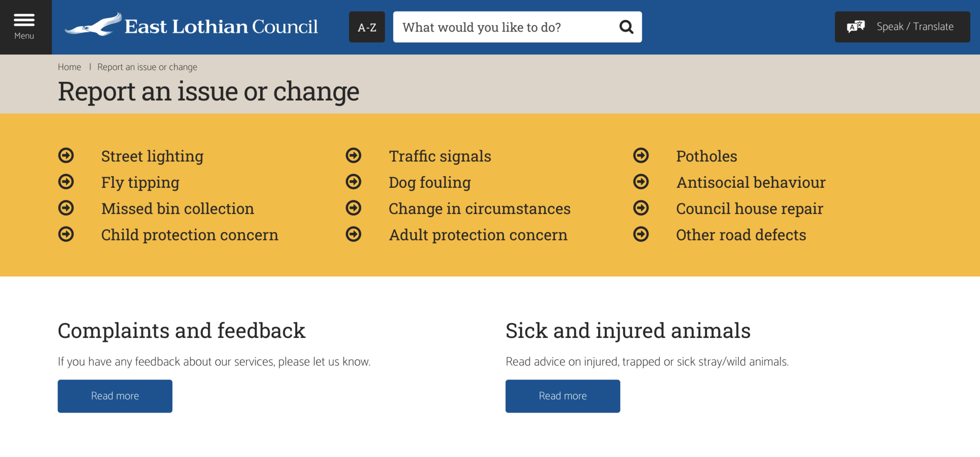Click arrow icon beside Dog fouling
Viewport: 980px width, 457px height.
(x=354, y=182)
